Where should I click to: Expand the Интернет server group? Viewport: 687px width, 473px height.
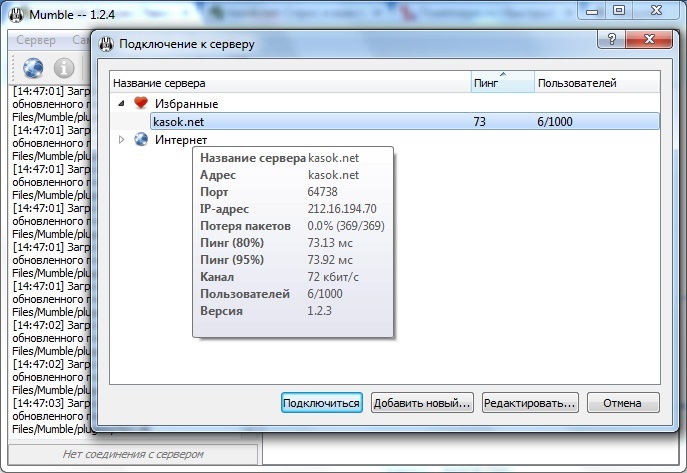click(x=121, y=140)
